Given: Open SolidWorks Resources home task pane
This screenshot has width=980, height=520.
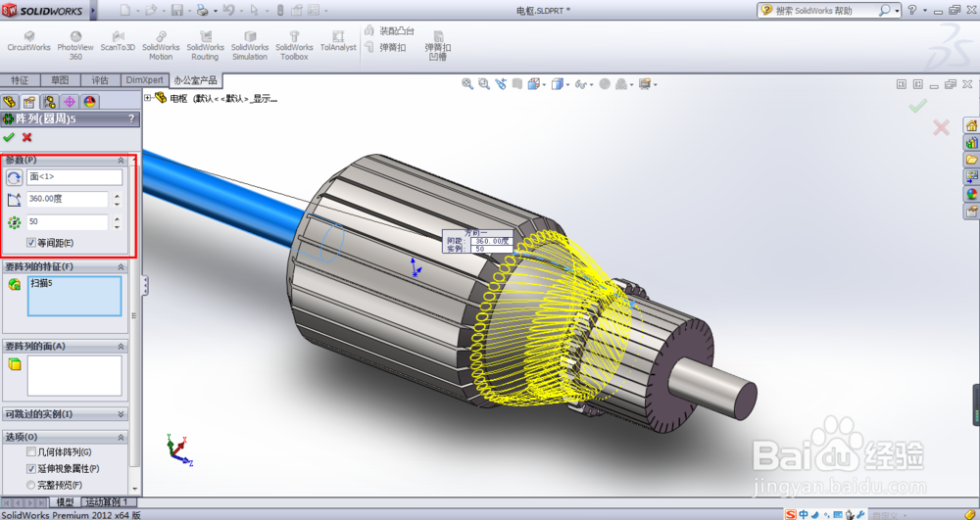Looking at the screenshot, I should click(971, 125).
